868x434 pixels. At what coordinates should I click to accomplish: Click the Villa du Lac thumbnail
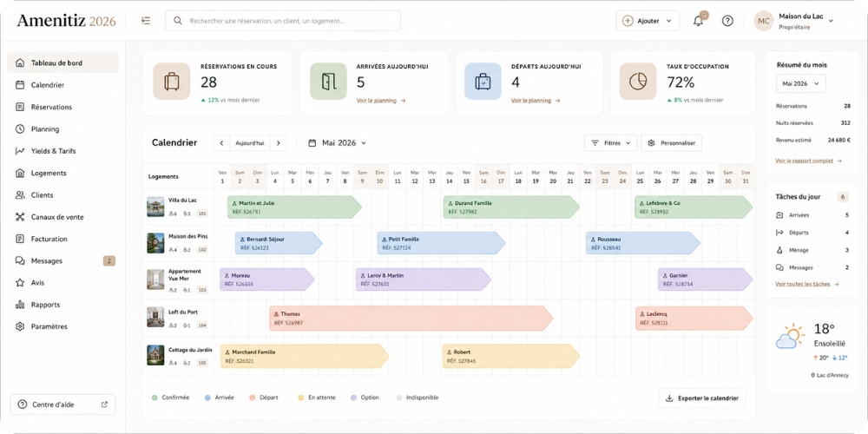[x=155, y=207]
